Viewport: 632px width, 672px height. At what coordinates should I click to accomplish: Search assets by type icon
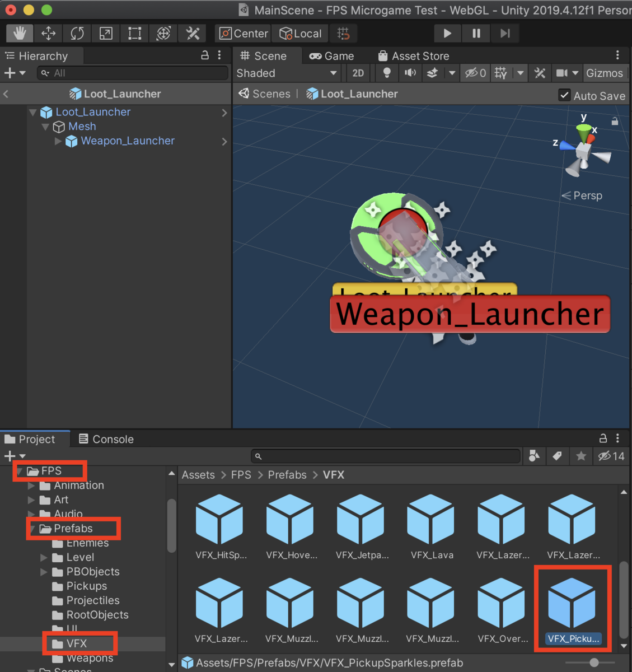(x=534, y=456)
